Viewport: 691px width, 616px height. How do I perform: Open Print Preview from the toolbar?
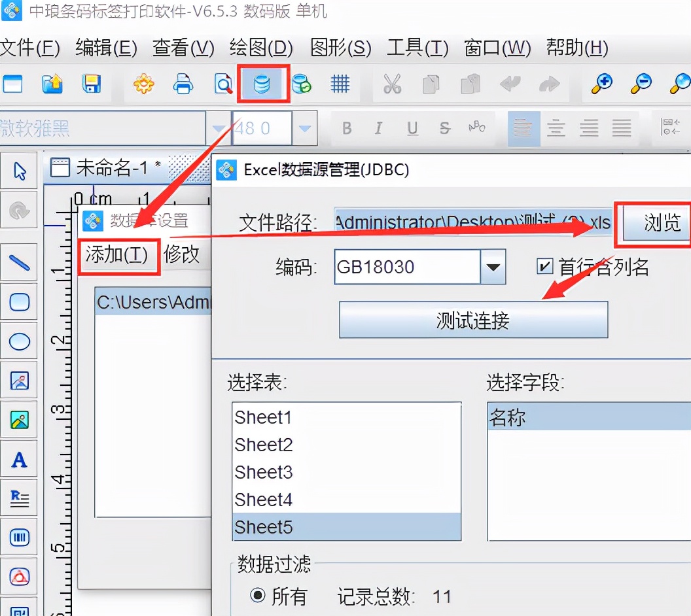(222, 84)
